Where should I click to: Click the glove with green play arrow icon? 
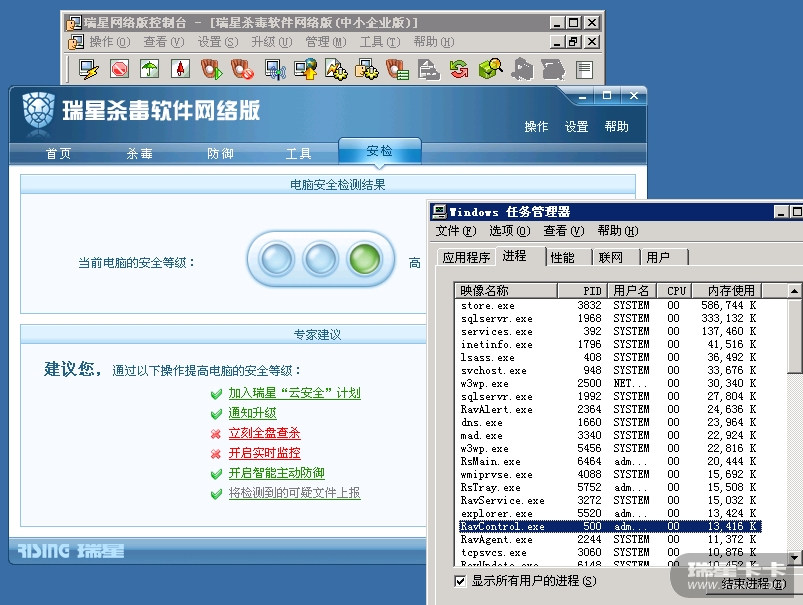click(211, 69)
